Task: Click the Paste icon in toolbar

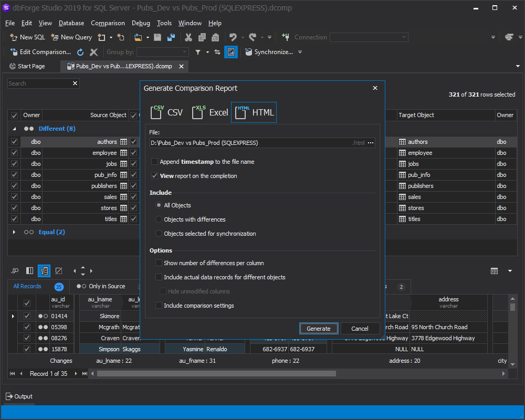Action: click(x=215, y=37)
